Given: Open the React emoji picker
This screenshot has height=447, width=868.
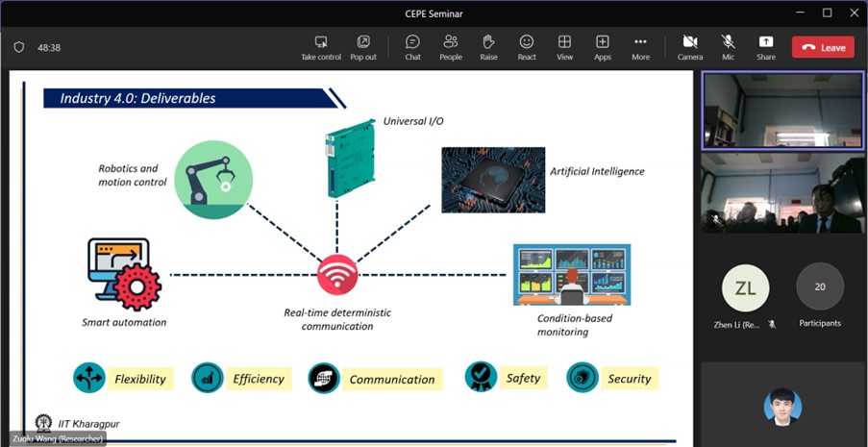Looking at the screenshot, I should coord(527,42).
